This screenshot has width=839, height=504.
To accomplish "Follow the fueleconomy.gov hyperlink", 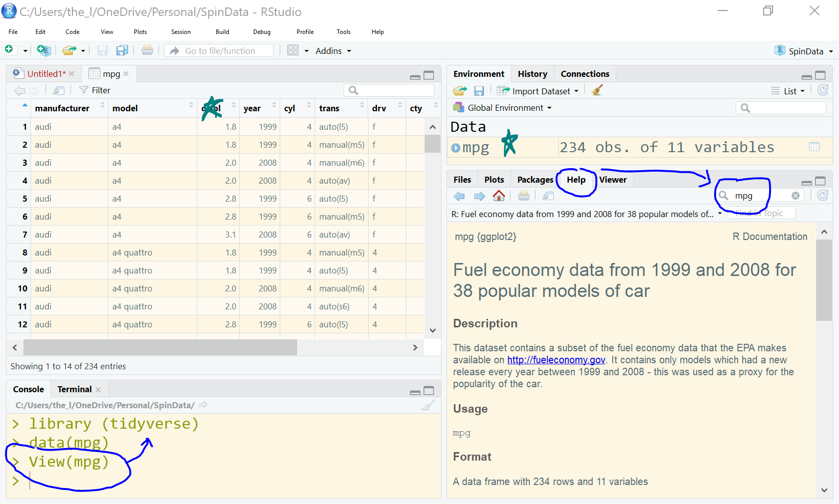I will (x=555, y=360).
